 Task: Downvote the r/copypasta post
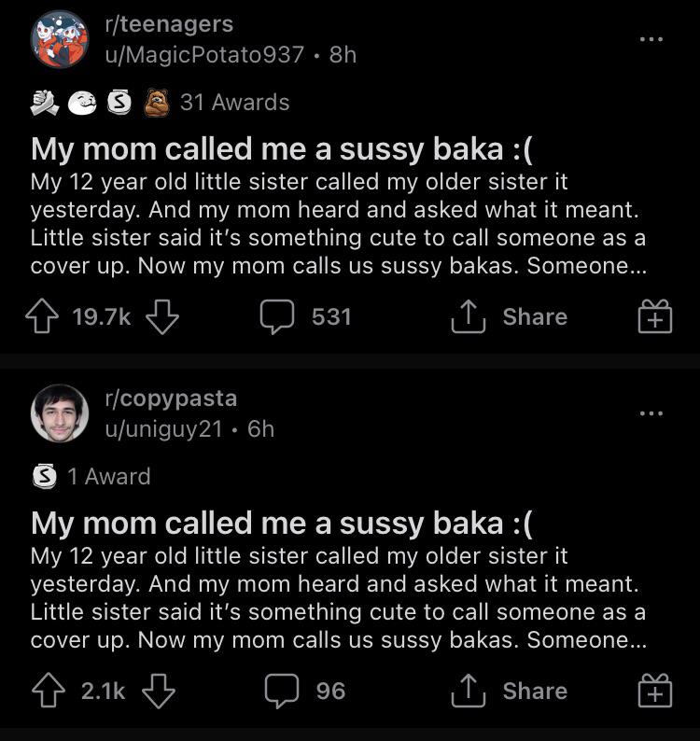tap(160, 692)
